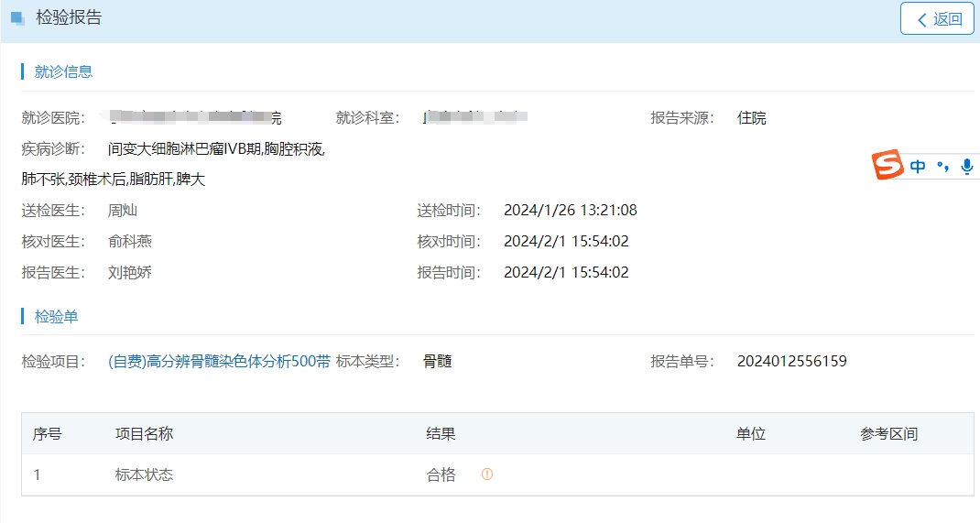
Task: Click the 疾病诊断 label
Action: [x=53, y=148]
